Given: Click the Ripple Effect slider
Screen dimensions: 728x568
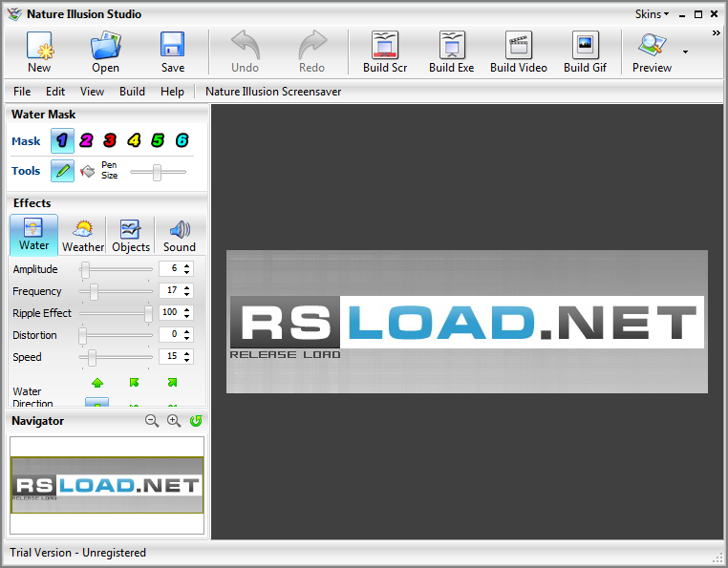Looking at the screenshot, I should coord(116,314).
